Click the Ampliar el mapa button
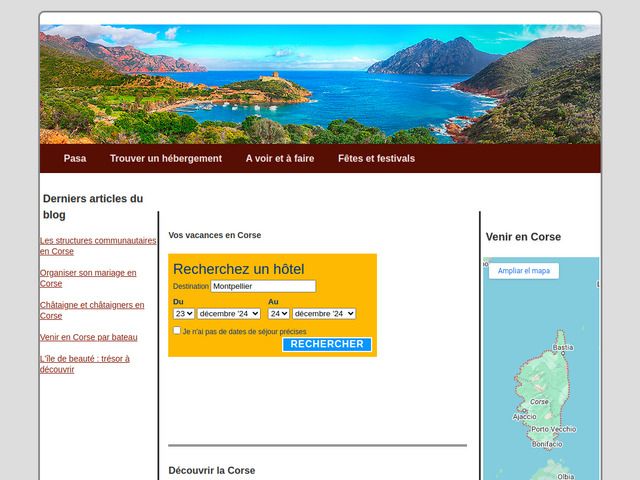The width and height of the screenshot is (640, 480). pos(524,271)
